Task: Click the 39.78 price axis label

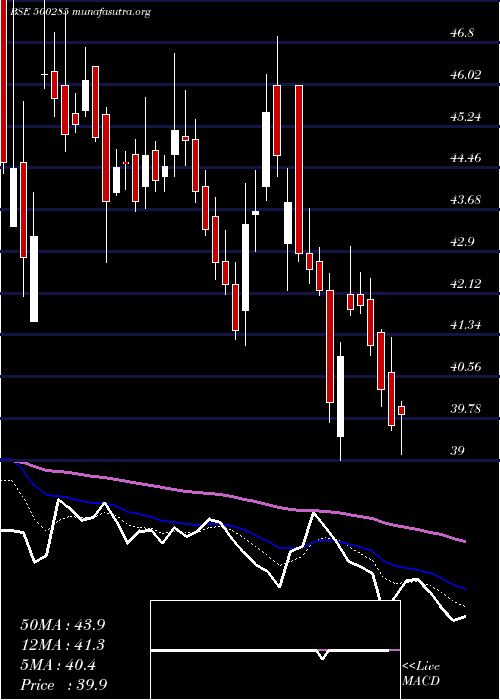Action: click(466, 409)
